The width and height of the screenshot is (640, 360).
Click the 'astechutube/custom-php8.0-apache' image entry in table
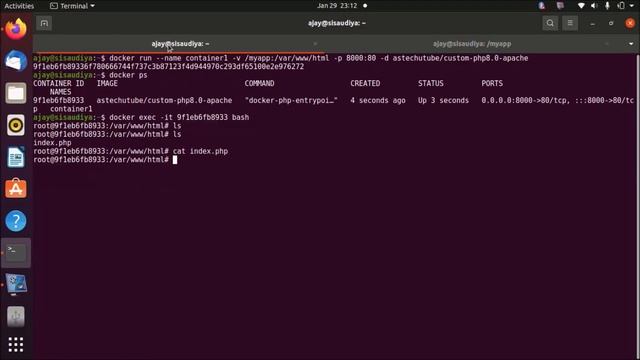coord(164,100)
